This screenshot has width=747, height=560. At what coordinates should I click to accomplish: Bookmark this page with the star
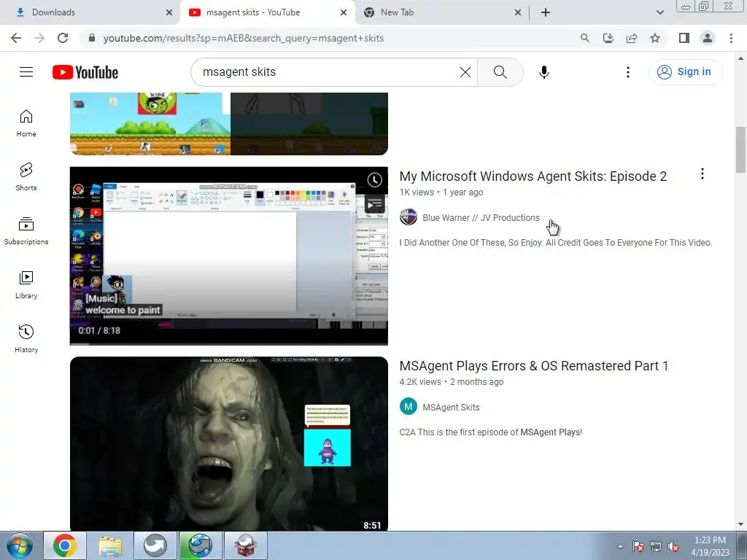click(655, 38)
